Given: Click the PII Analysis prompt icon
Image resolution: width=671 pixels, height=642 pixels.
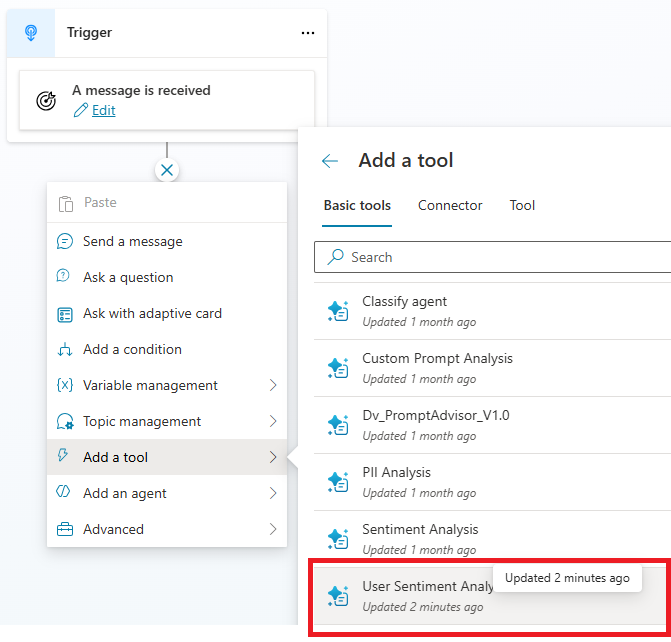Looking at the screenshot, I should [x=338, y=482].
